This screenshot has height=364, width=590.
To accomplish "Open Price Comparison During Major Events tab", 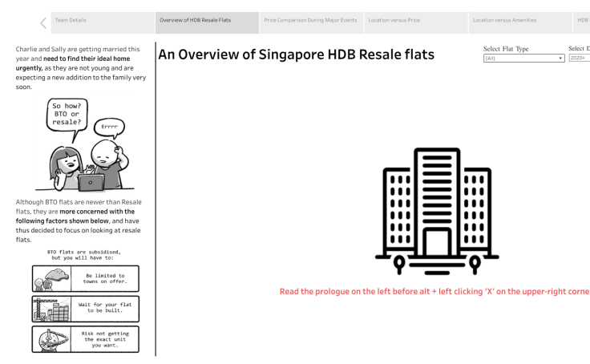I will tap(310, 19).
